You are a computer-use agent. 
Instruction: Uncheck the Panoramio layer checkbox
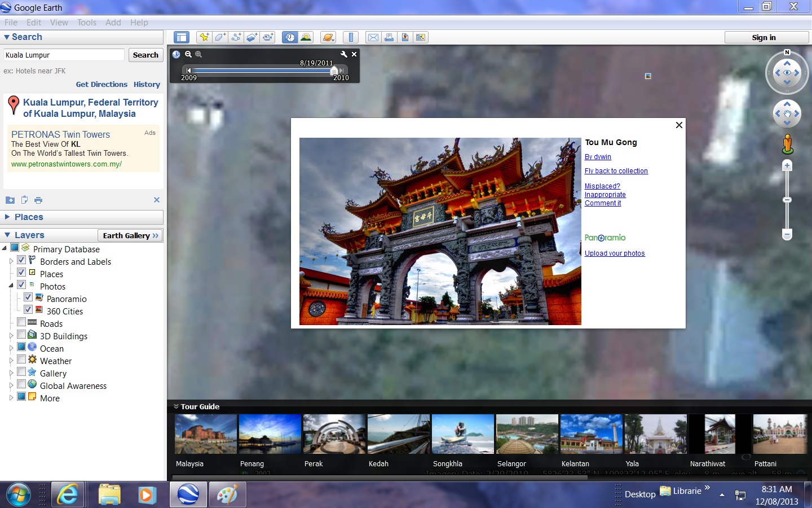coord(28,297)
